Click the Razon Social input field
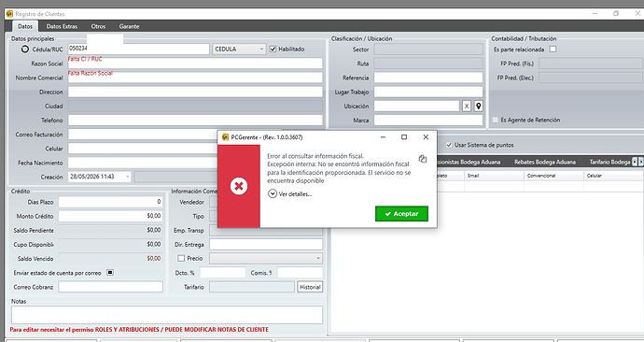The image size is (644, 342). 195,64
